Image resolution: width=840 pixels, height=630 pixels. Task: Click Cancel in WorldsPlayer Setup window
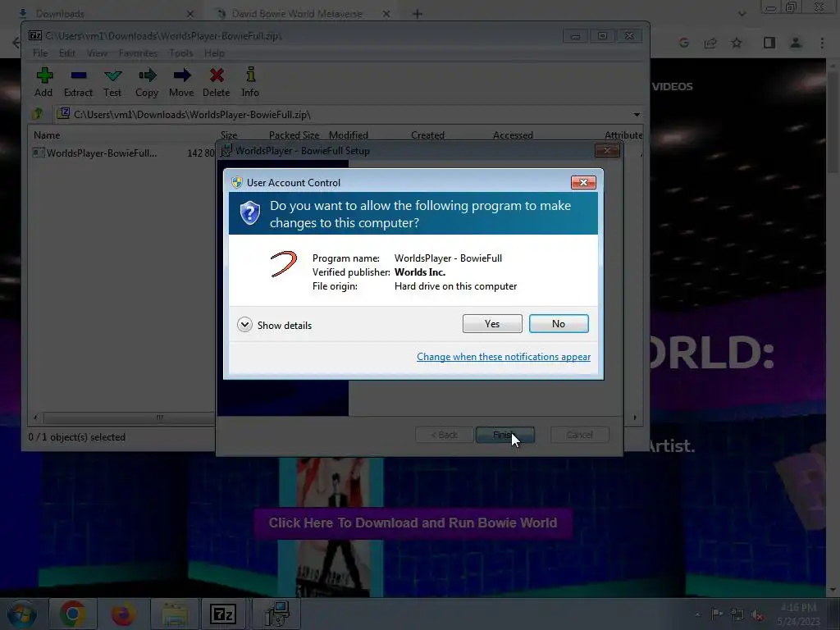tap(579, 435)
